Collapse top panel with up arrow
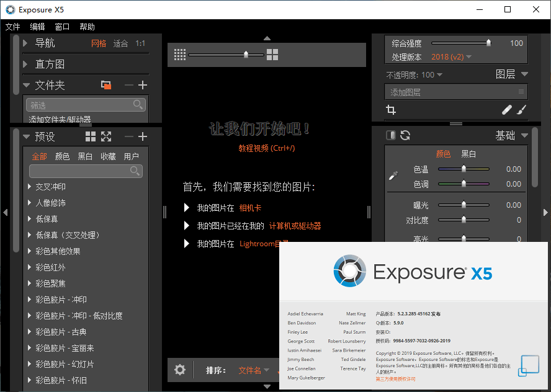 pyautogui.click(x=267, y=38)
